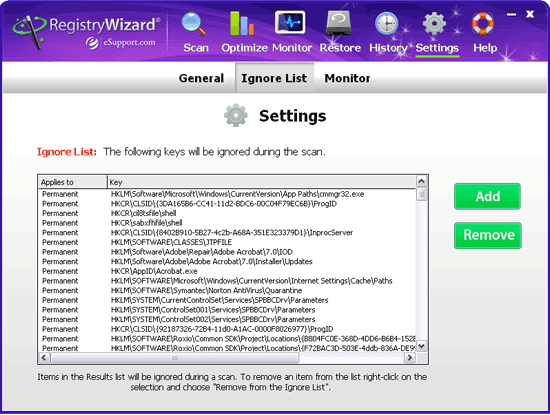Select the Adobe Repair Acrobat IOD row

pos(227,252)
